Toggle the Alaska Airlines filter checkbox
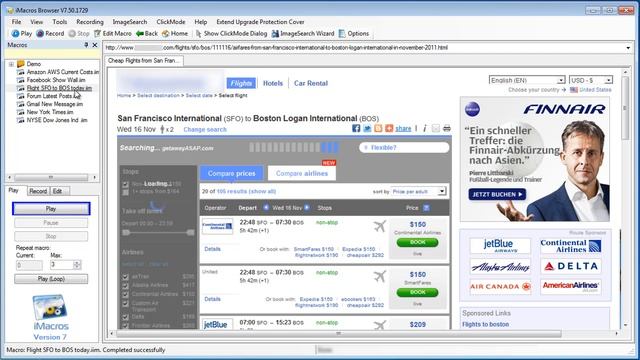 click(x=126, y=285)
